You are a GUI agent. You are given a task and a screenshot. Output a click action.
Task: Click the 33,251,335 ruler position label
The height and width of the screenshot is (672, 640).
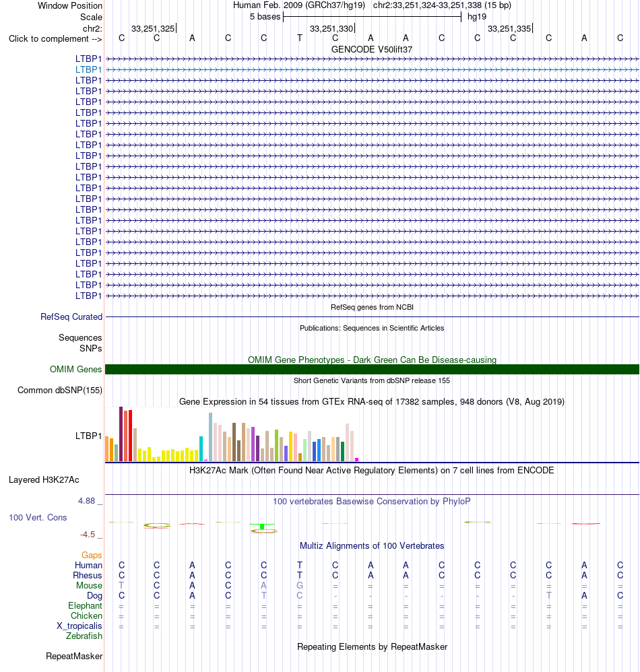tap(509, 29)
